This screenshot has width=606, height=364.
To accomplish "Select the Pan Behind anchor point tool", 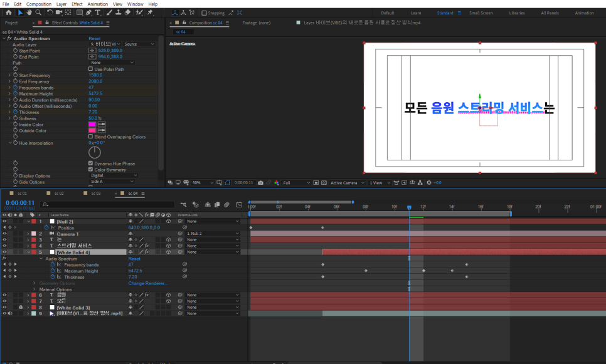I will click(68, 13).
